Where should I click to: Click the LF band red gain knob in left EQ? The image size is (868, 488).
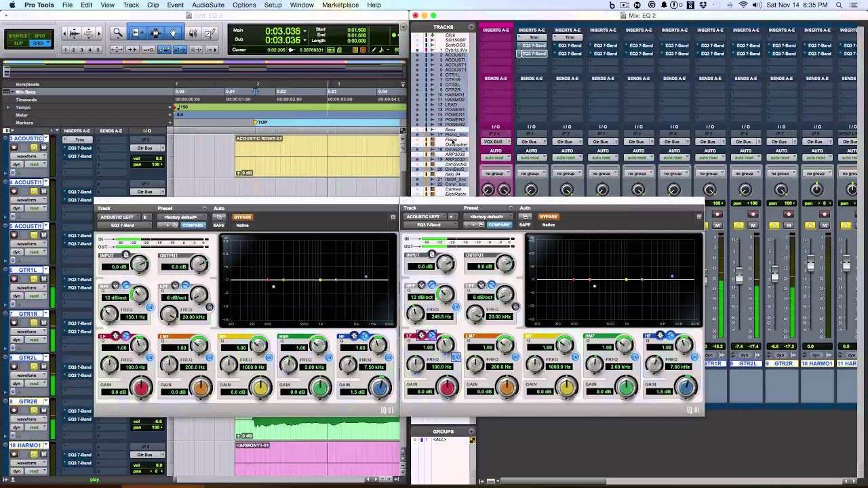click(x=141, y=388)
